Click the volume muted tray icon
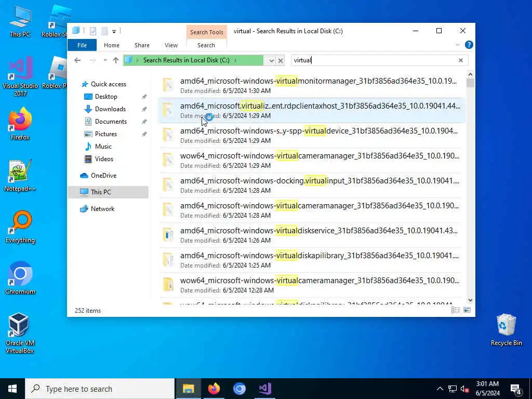Viewport: 532px width, 399px height. [x=464, y=389]
